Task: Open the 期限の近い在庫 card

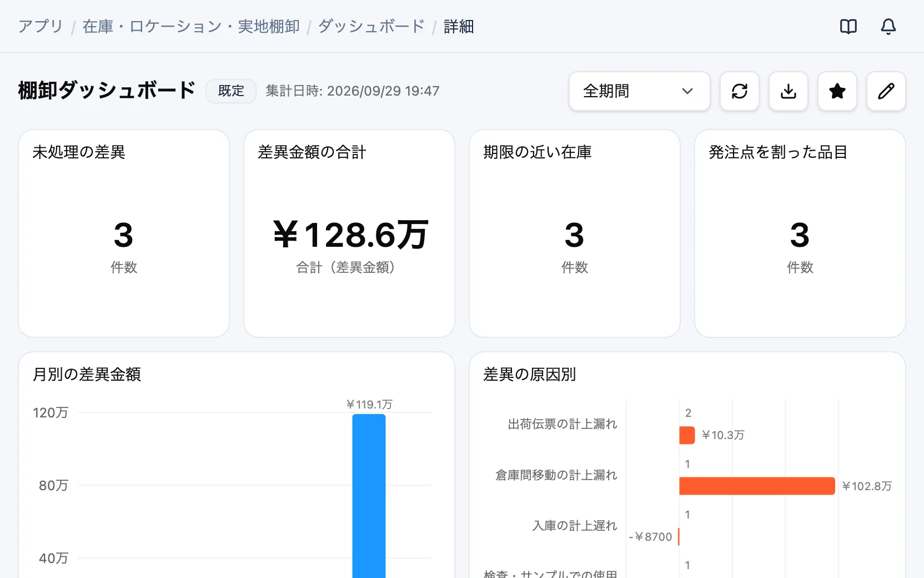Action: [575, 233]
